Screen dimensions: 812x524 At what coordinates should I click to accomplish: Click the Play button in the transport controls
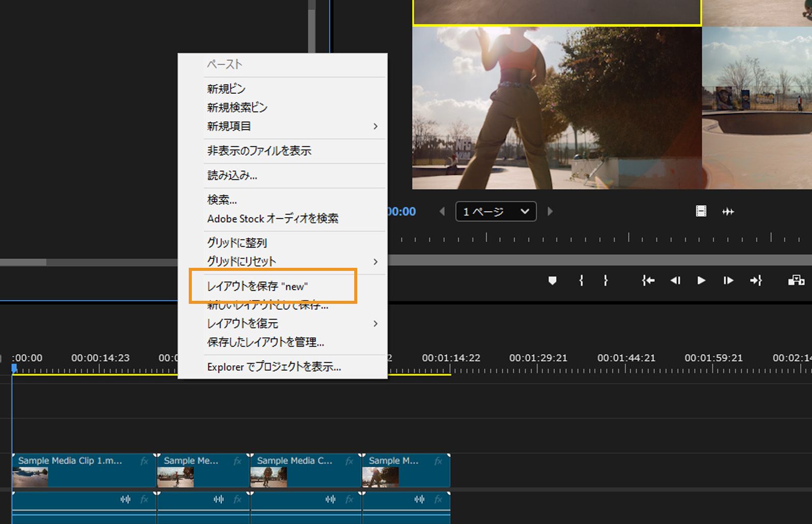click(701, 281)
